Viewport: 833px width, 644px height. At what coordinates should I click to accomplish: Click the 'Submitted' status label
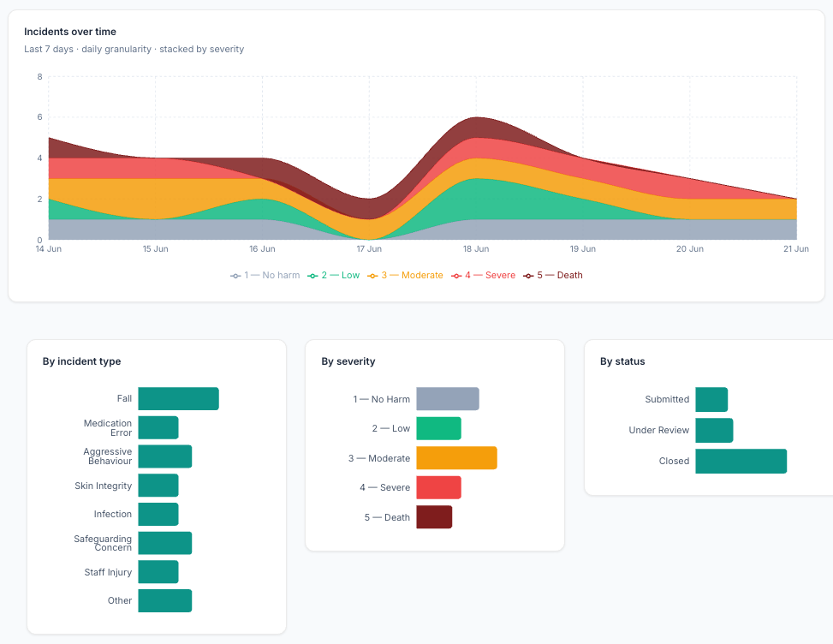(667, 400)
